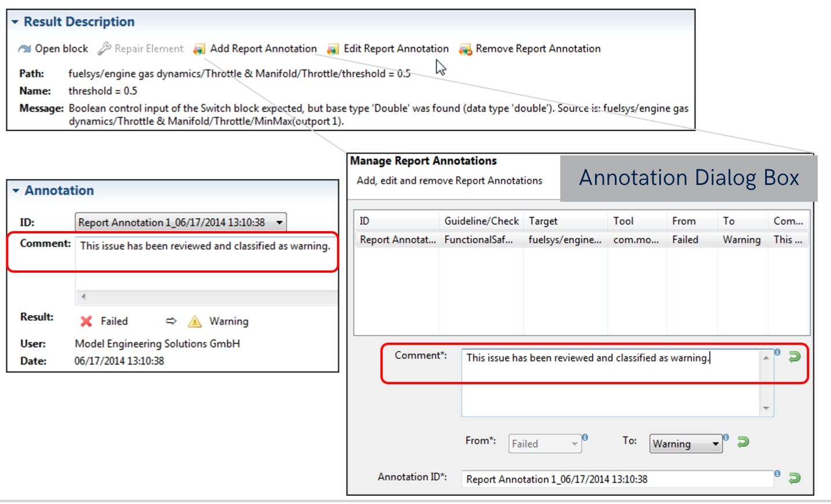Click the Remove Report Annotation label

point(538,49)
